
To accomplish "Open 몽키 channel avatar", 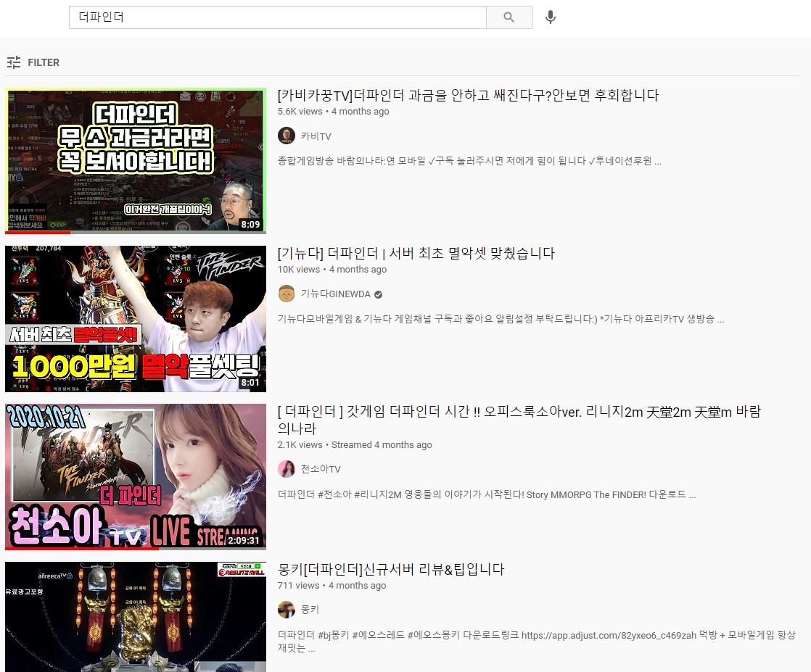I will coord(287,610).
